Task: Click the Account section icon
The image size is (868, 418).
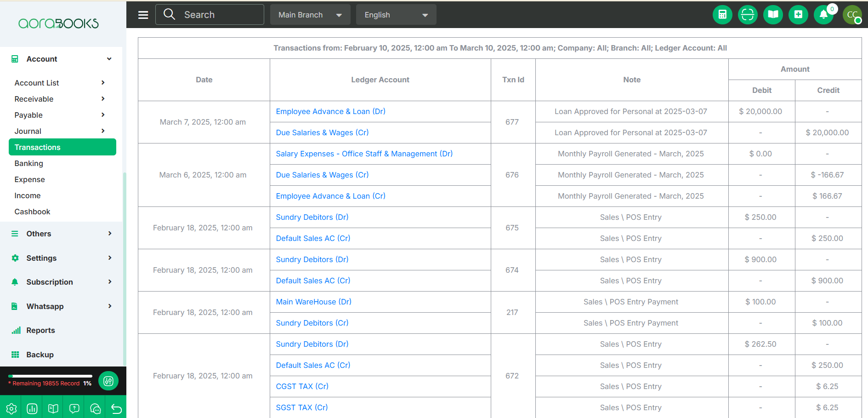Action: pos(15,59)
